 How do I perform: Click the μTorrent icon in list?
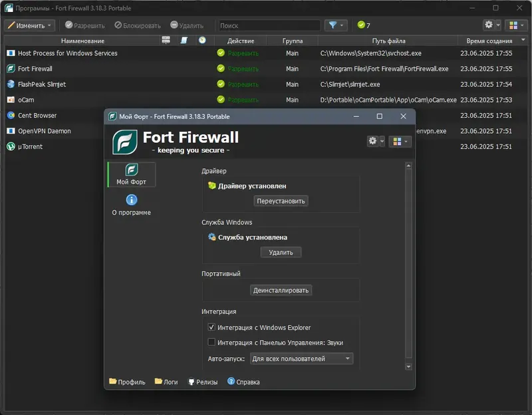[11, 146]
